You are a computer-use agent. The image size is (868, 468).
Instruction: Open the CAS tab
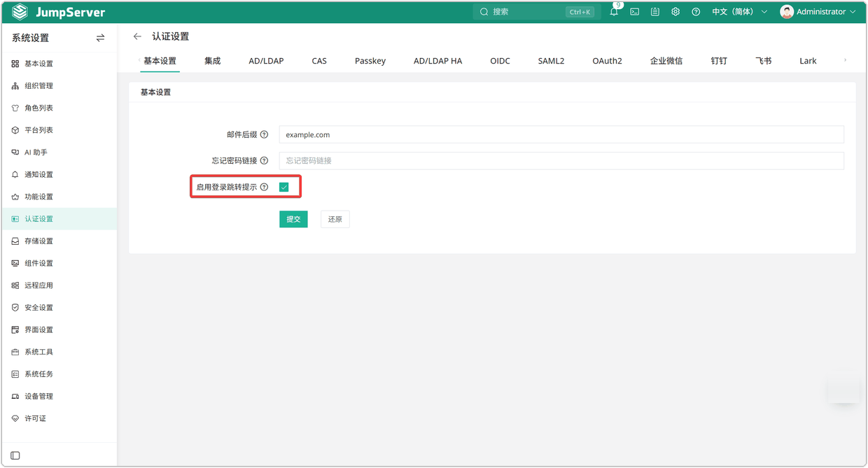(x=319, y=61)
